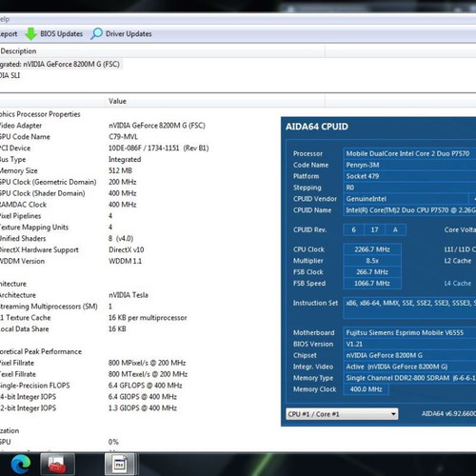Select the GPU Code Name value C79-MVL
476x476 pixels.
(123, 137)
